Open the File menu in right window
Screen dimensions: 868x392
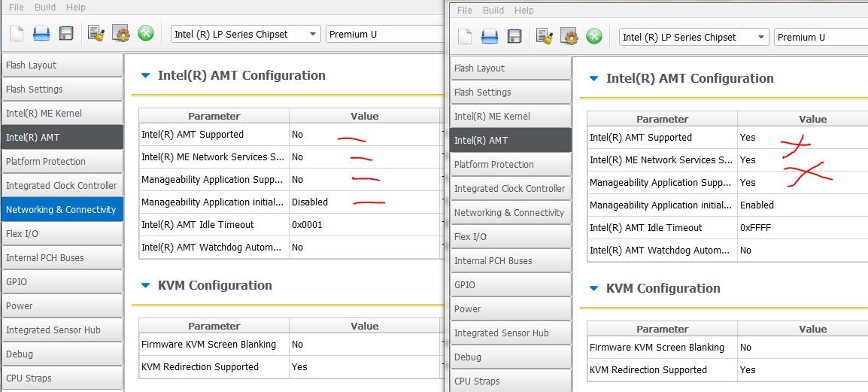pyautogui.click(x=465, y=10)
